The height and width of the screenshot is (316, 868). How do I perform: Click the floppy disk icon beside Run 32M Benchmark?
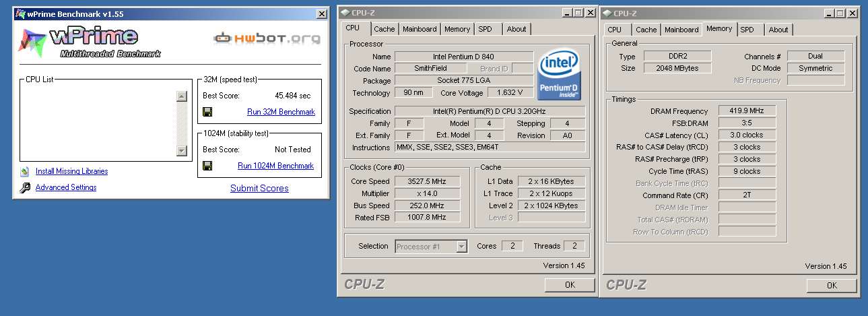207,112
